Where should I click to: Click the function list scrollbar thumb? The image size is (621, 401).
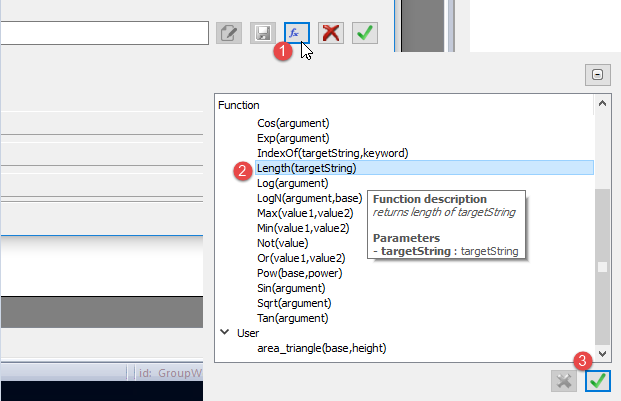pyautogui.click(x=602, y=267)
